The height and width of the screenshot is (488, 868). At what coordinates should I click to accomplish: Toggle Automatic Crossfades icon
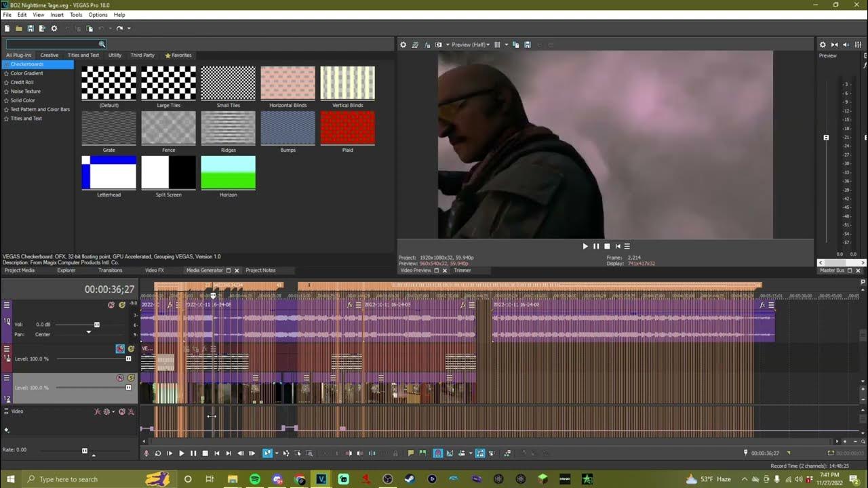450,453
